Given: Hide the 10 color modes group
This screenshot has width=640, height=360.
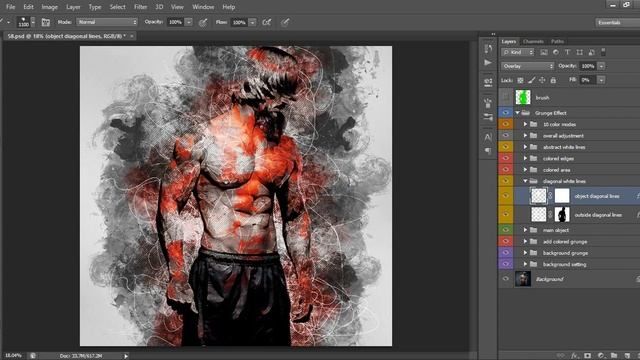Looking at the screenshot, I should click(x=505, y=124).
